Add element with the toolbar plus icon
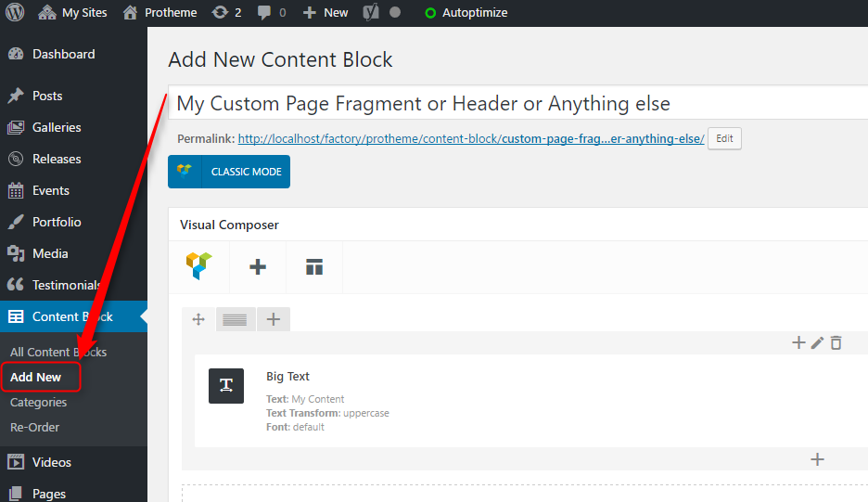Image resolution: width=868 pixels, height=502 pixels. [x=258, y=267]
